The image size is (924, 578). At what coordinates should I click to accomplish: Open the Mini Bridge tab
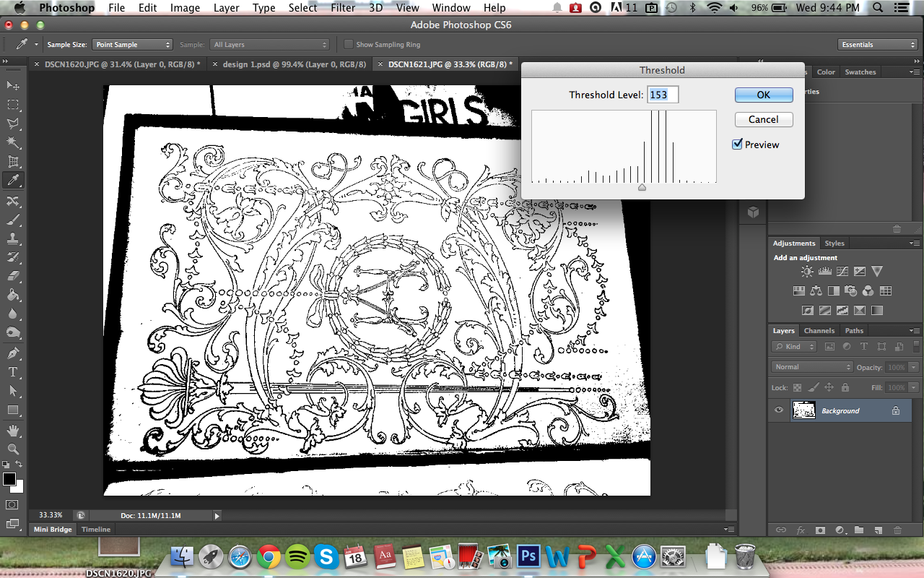53,529
